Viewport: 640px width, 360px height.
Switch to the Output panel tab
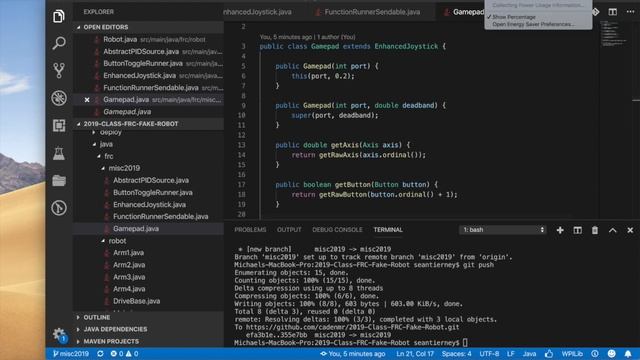tap(289, 230)
